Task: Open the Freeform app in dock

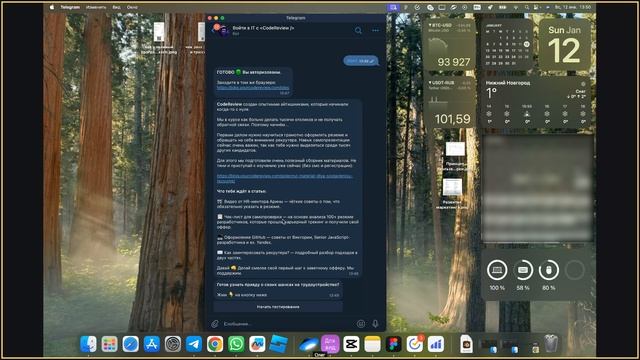Action: click(x=258, y=344)
